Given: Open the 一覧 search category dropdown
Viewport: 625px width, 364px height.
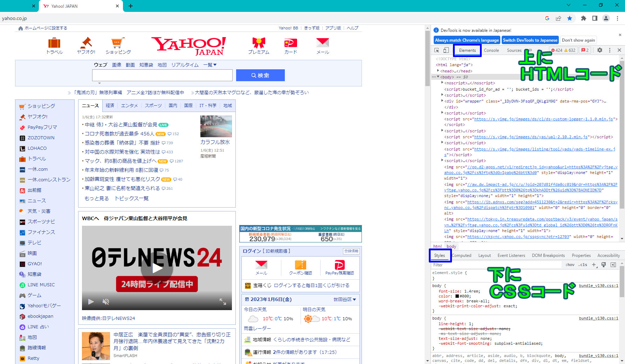Looking at the screenshot, I should click(210, 65).
